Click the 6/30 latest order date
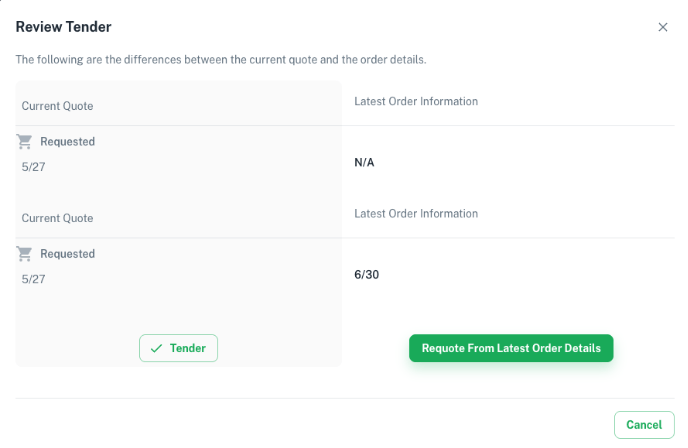Screen dimensions: 688x448 click(366, 275)
